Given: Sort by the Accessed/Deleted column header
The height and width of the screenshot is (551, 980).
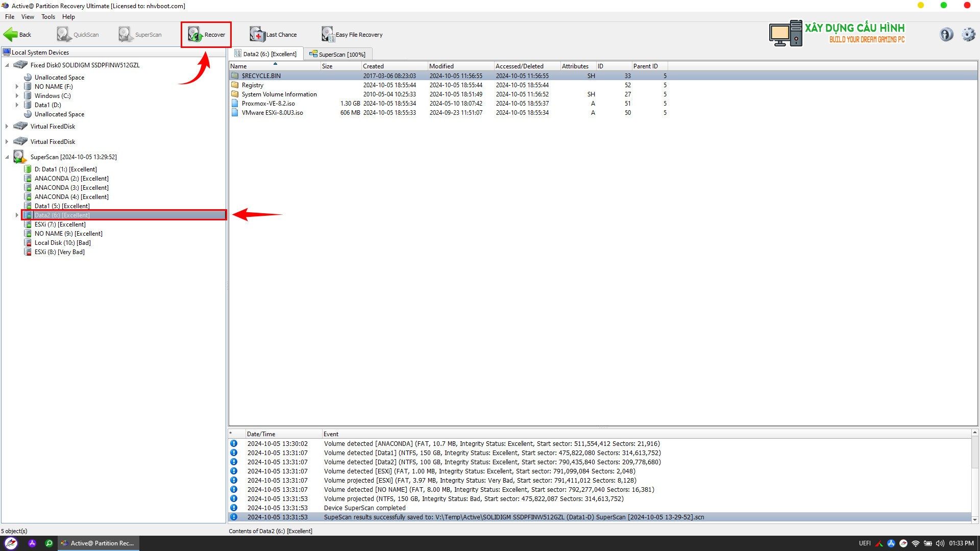Looking at the screenshot, I should click(527, 66).
